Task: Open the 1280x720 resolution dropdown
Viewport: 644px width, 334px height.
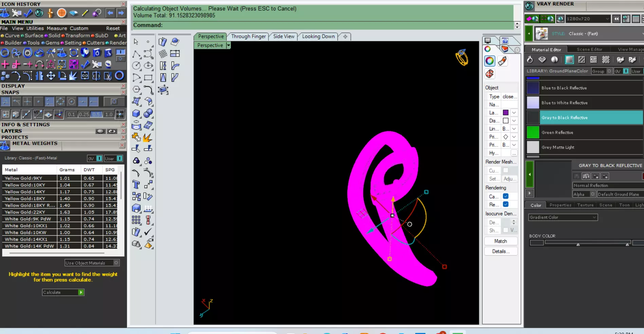Action: [588, 19]
